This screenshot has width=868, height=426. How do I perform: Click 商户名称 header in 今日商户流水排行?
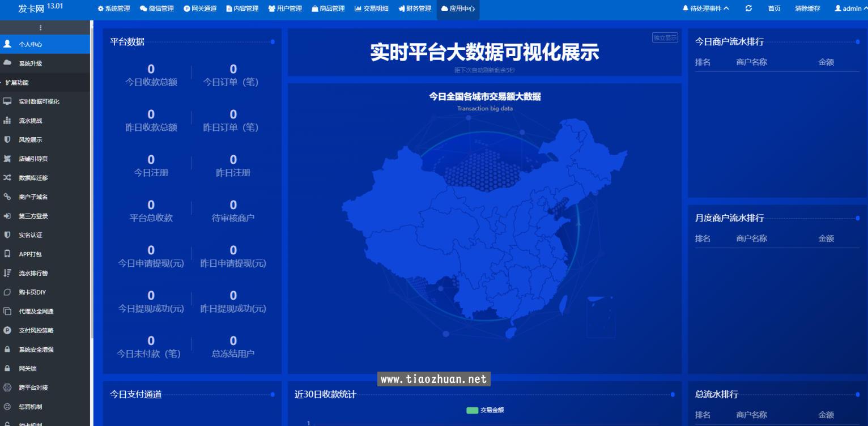[751, 62]
